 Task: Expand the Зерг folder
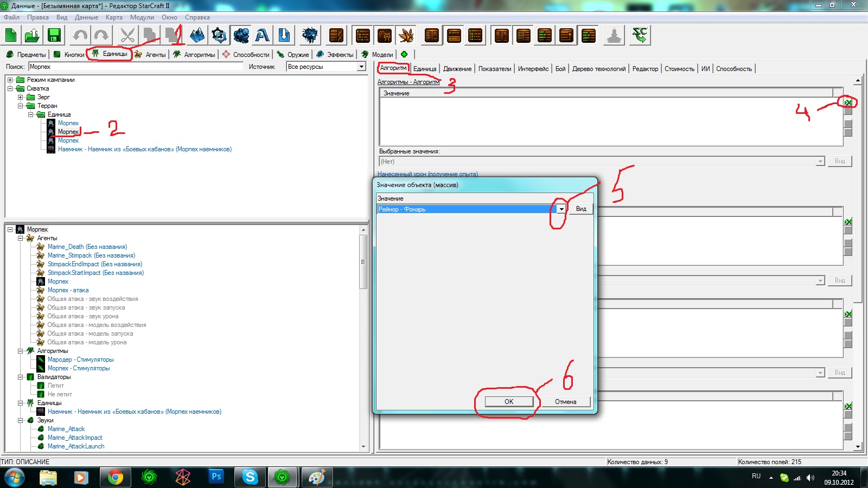click(x=20, y=97)
